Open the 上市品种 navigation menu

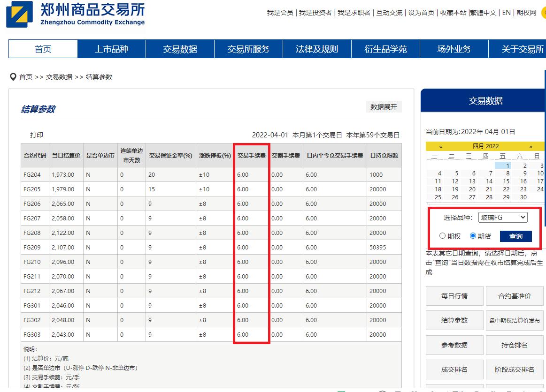tap(111, 49)
